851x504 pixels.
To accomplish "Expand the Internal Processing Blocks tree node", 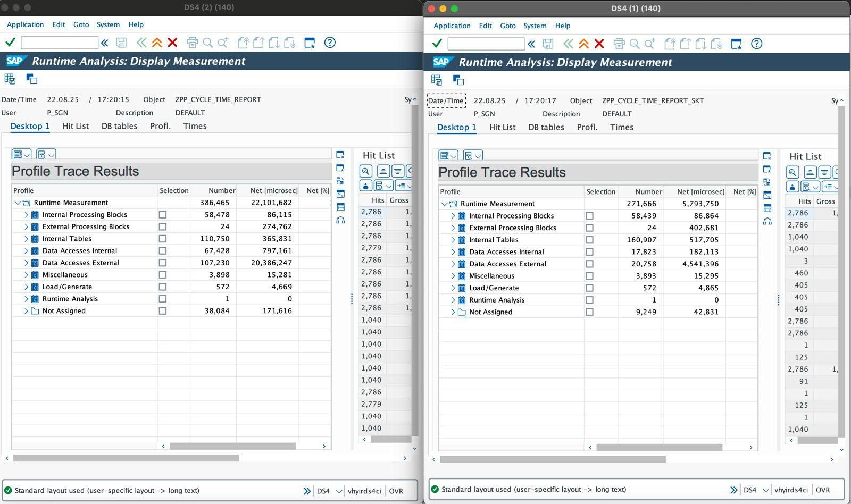I will 26,215.
